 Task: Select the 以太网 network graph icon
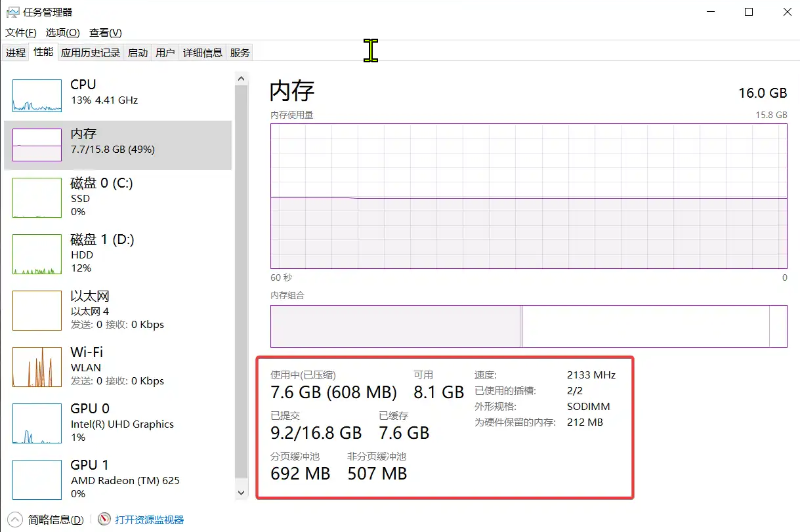click(37, 310)
